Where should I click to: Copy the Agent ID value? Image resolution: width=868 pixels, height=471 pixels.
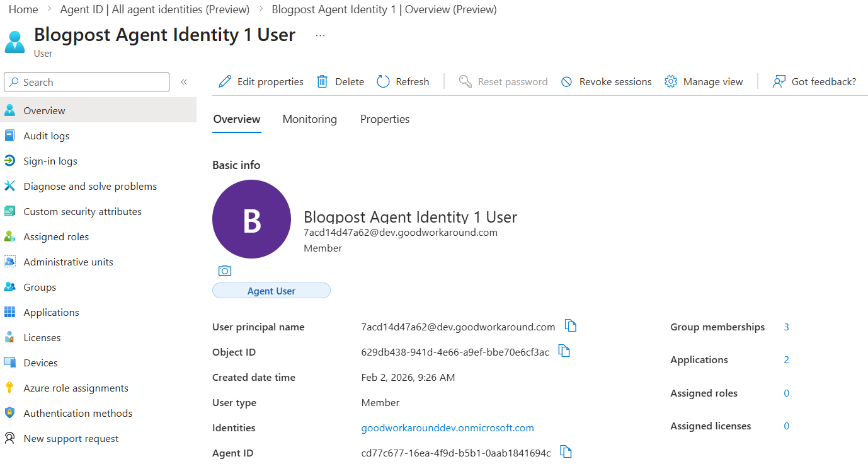566,452
